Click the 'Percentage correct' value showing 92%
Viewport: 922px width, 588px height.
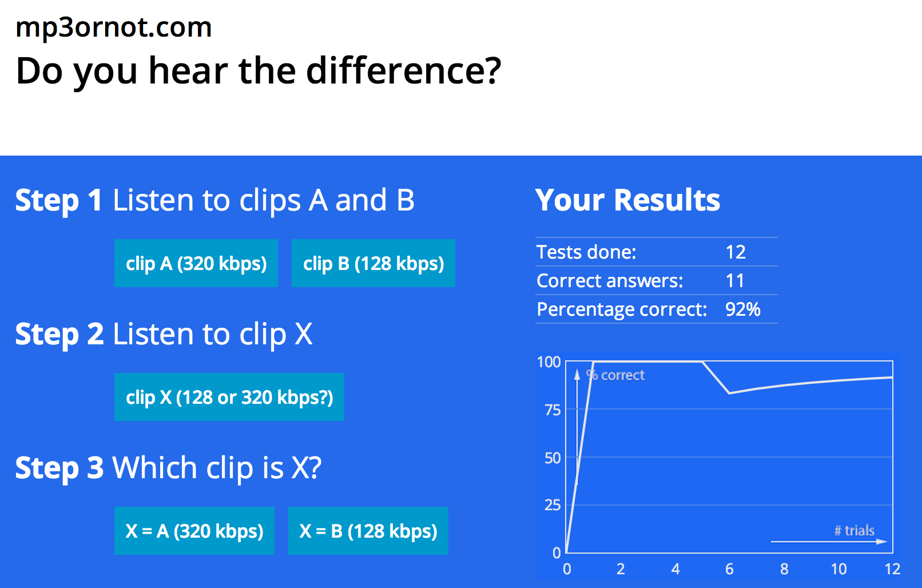(743, 309)
